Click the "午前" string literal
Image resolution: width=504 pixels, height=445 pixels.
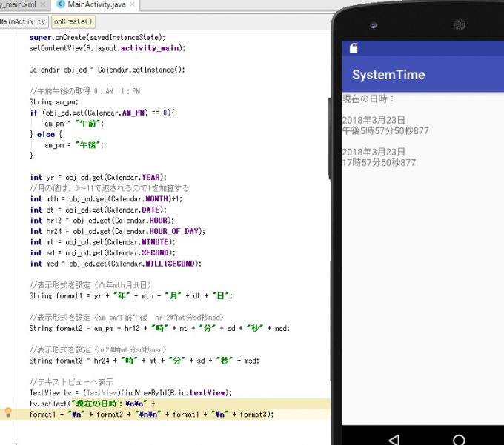click(87, 124)
